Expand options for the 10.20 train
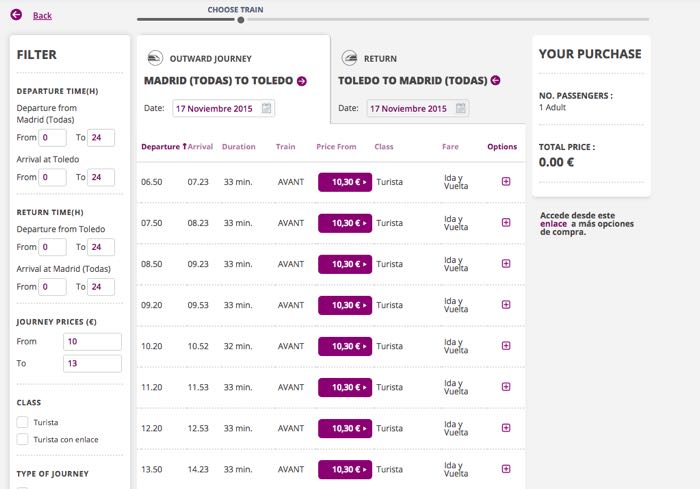 coord(506,346)
